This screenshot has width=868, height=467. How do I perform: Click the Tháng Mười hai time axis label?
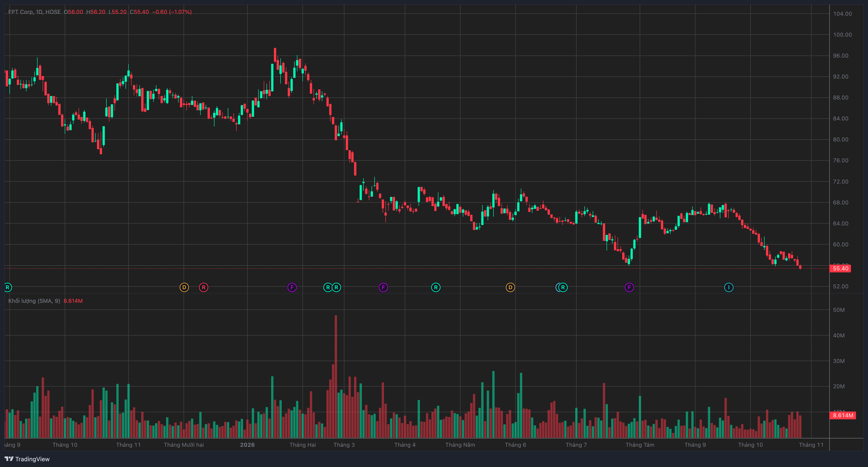pyautogui.click(x=184, y=445)
